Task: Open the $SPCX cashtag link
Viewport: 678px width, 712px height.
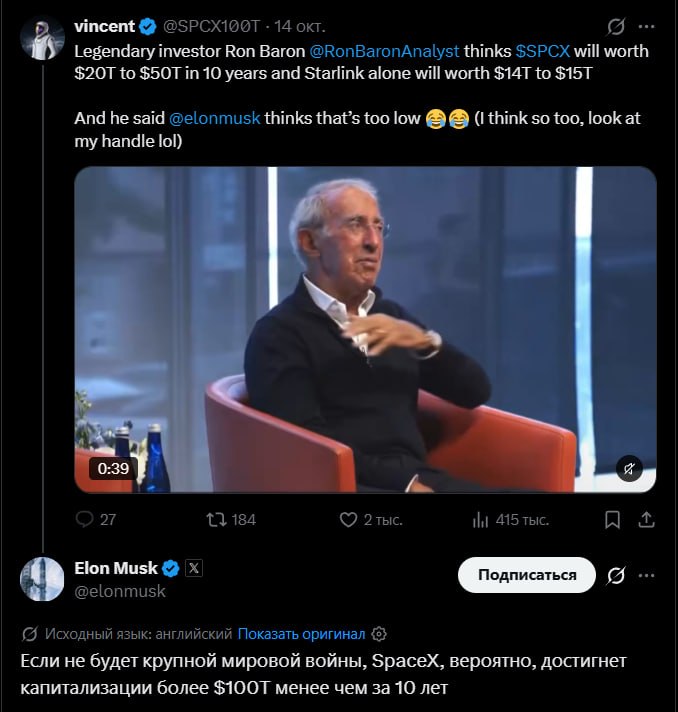Action: pyautogui.click(x=543, y=51)
